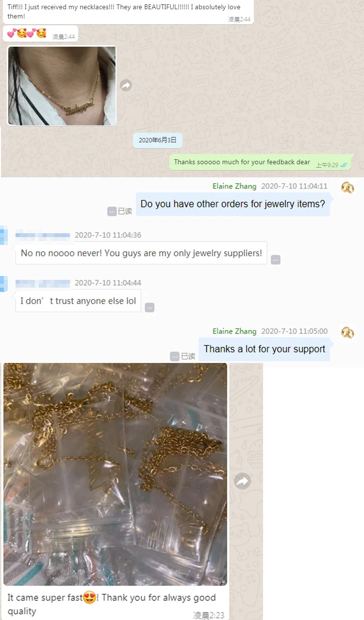Click the Elaine Zhang name above 'Do you have other orders'
This screenshot has width=364, height=620.
pyautogui.click(x=234, y=186)
